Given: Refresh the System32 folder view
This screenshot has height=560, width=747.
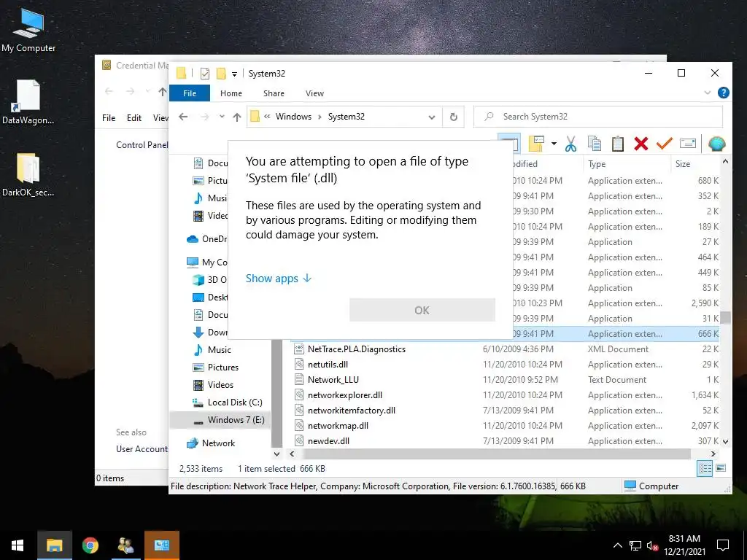Looking at the screenshot, I should tap(454, 117).
